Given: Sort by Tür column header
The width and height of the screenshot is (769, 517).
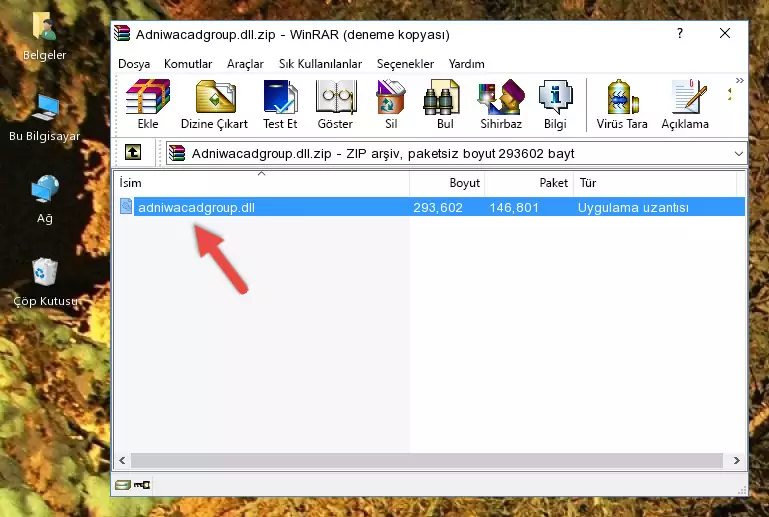Looking at the screenshot, I should click(655, 183).
